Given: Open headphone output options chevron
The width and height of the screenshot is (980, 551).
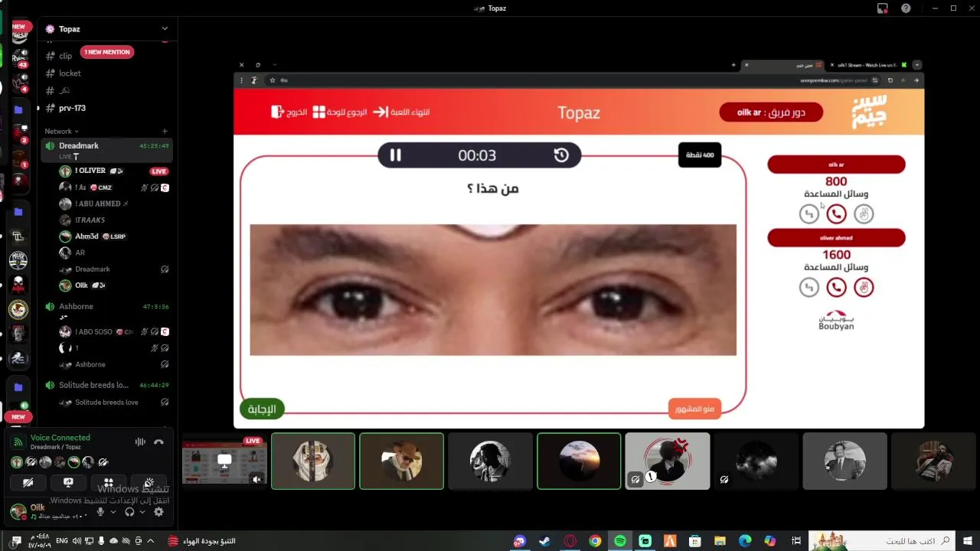Looking at the screenshot, I should pos(143,512).
